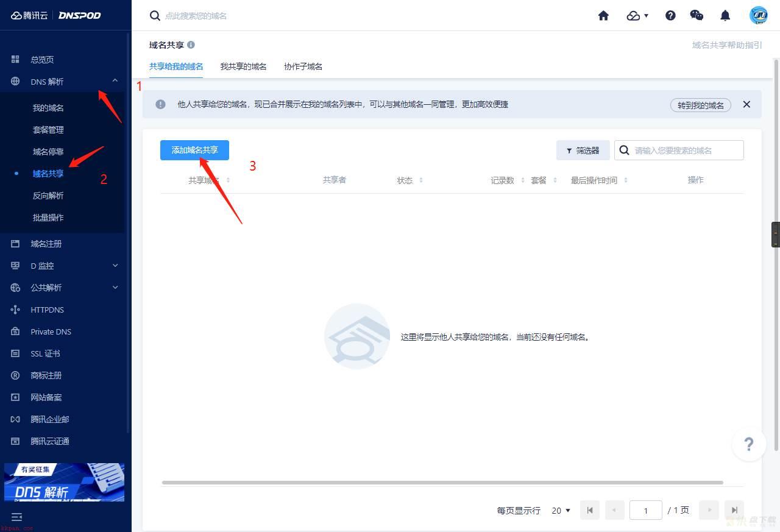The image size is (780, 532).
Task: Click the info icon next to 域名共享 title
Action: tap(191, 44)
